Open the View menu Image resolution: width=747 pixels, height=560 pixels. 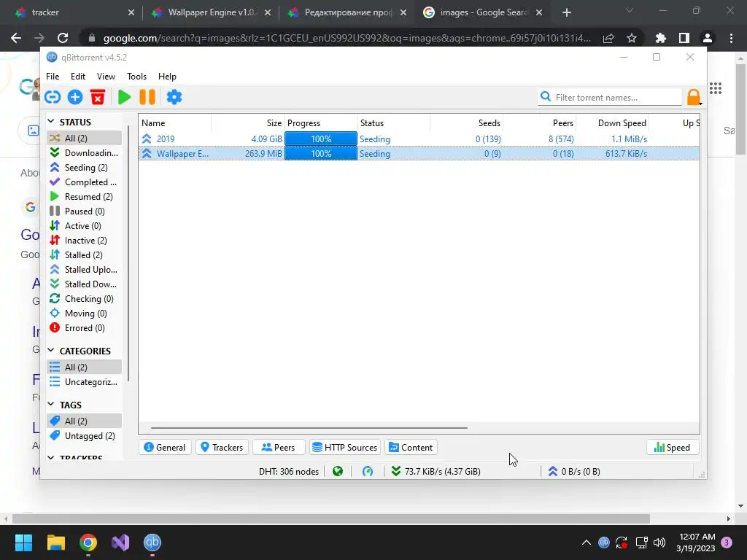click(106, 76)
